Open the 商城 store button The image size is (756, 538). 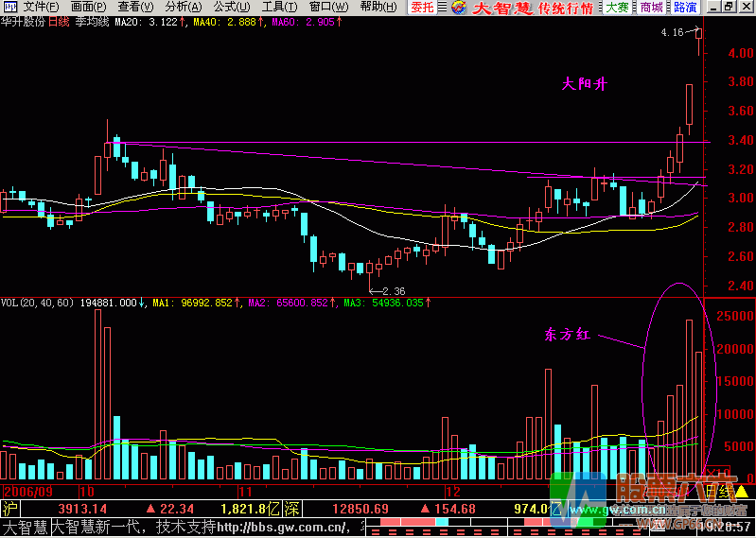651,8
